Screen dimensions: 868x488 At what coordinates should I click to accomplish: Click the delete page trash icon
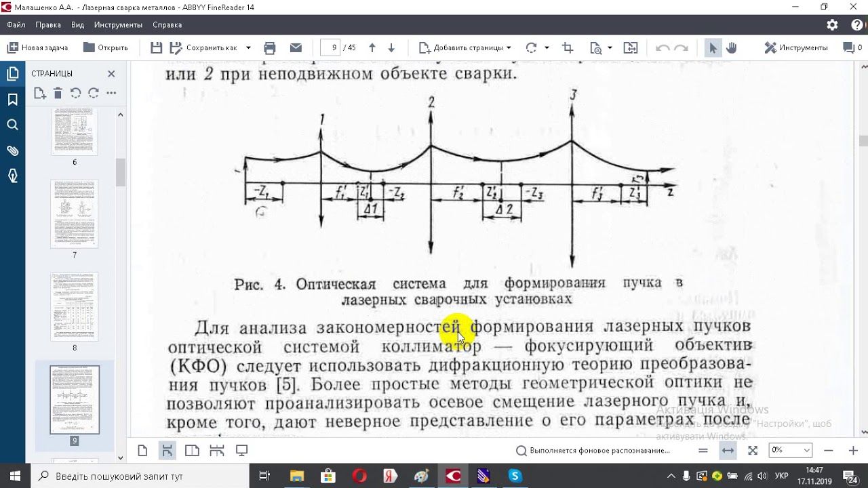coord(58,93)
